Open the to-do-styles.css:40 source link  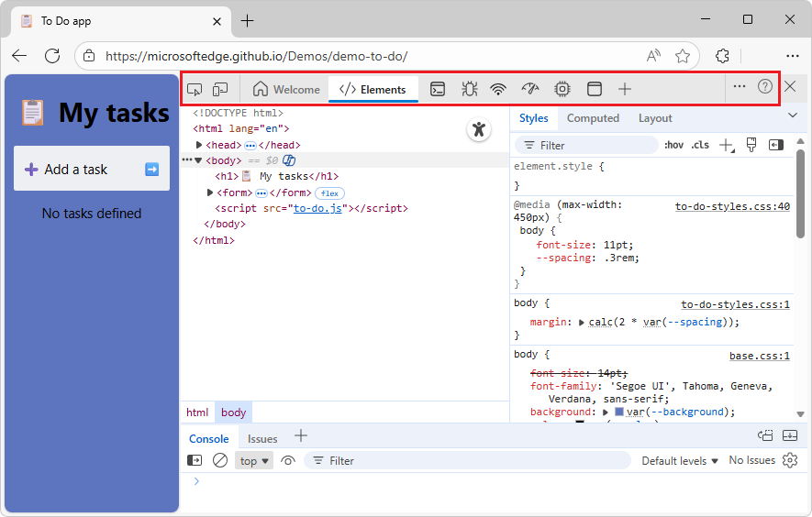(x=732, y=206)
